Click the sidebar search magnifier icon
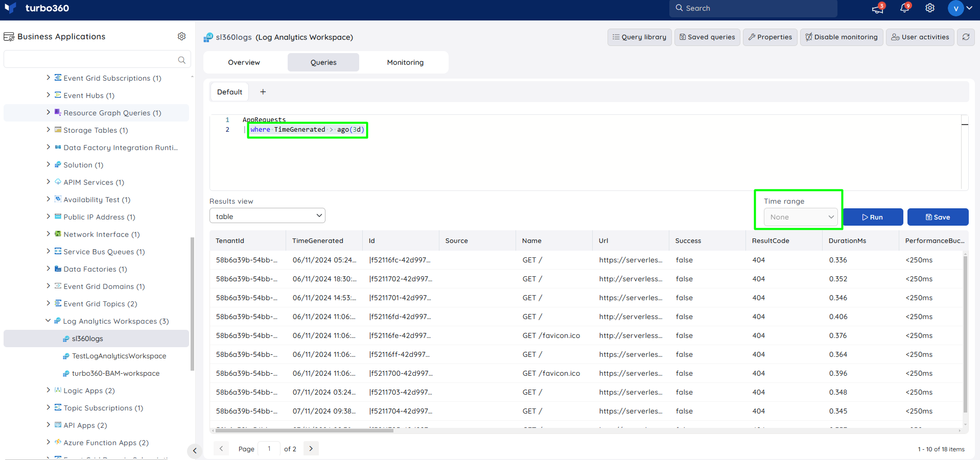Viewport: 980px width, 460px height. click(181, 60)
